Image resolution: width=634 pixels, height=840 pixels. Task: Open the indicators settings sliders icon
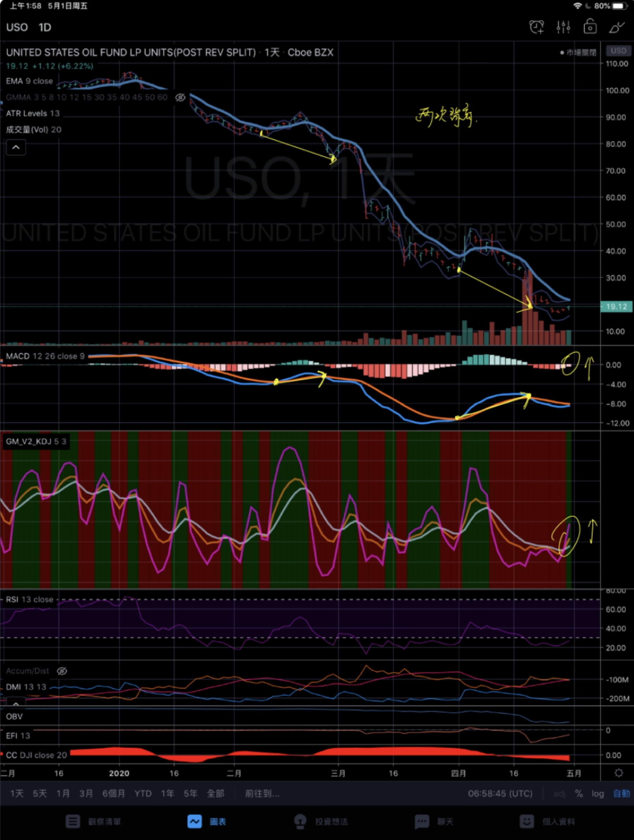click(563, 27)
